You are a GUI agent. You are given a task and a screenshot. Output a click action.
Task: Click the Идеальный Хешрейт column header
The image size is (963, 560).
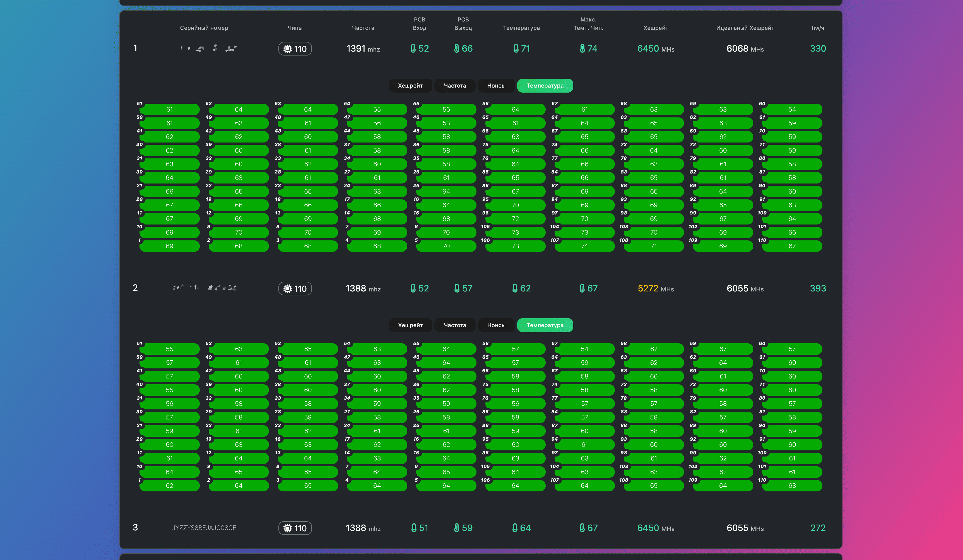745,28
